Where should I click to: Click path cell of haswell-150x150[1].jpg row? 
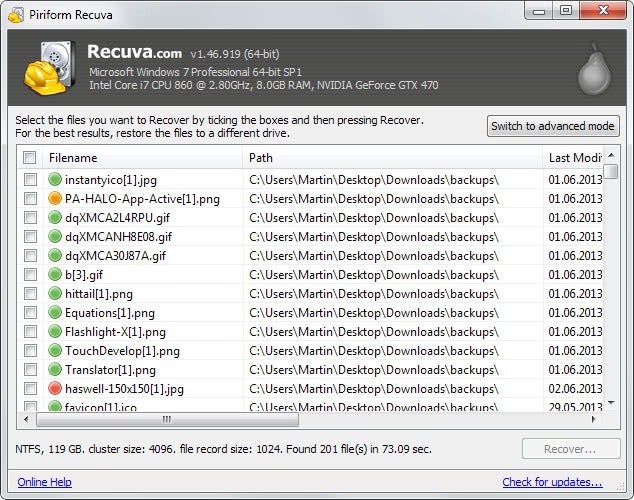pyautogui.click(x=374, y=388)
